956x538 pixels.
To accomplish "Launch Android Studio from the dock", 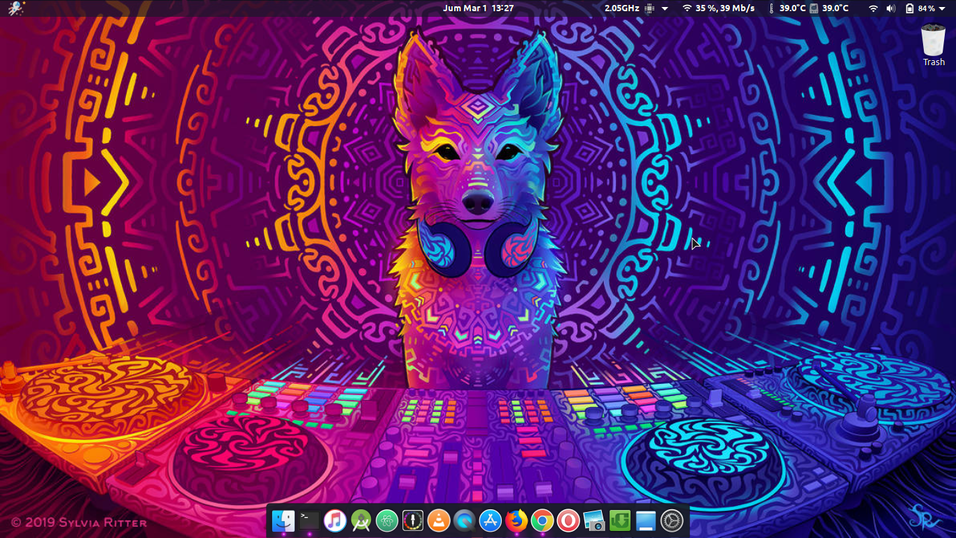I will 361,521.
